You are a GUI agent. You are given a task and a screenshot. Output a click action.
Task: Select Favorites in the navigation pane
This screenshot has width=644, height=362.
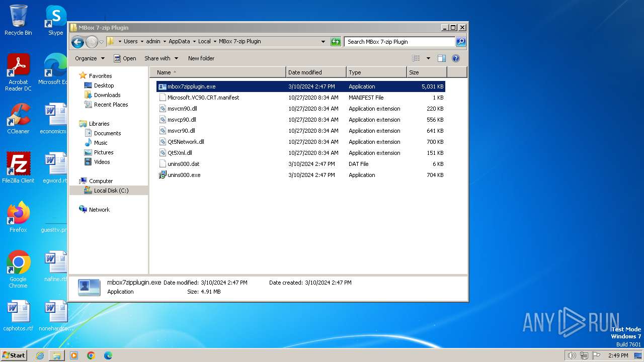point(100,76)
